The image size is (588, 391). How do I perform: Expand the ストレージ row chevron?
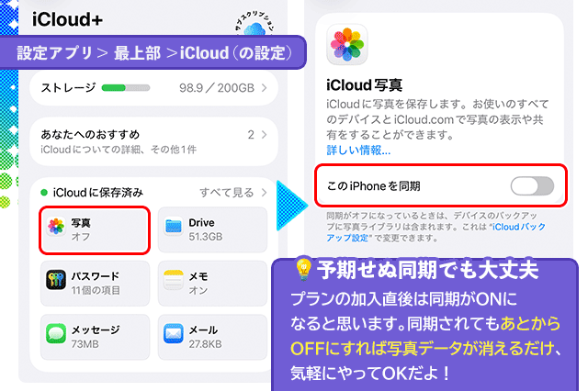click(265, 88)
